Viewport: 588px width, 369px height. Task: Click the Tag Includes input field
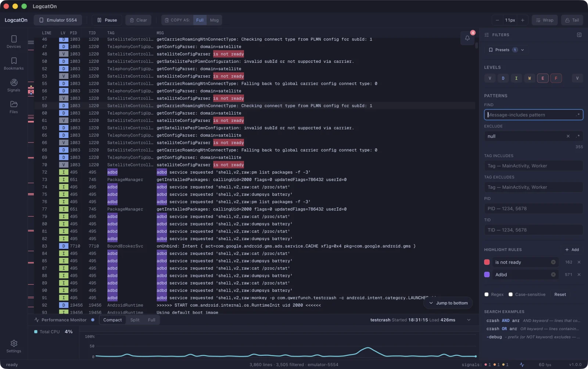coord(534,166)
